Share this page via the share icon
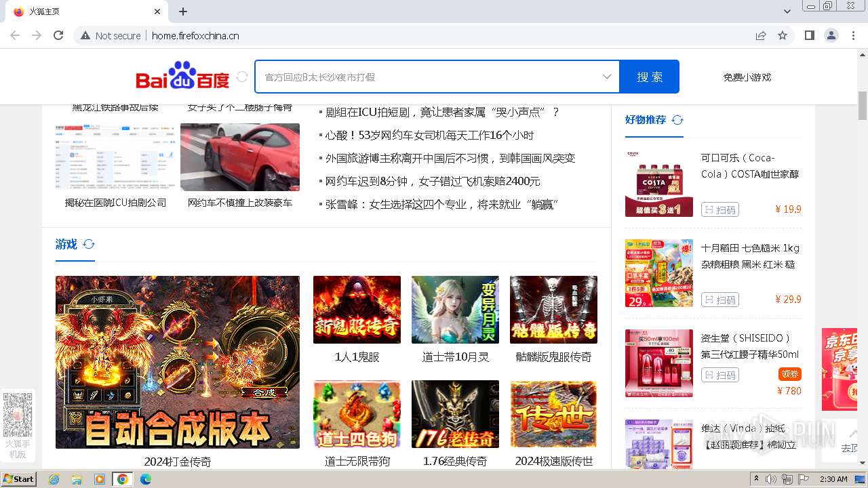The height and width of the screenshot is (488, 868). (761, 35)
